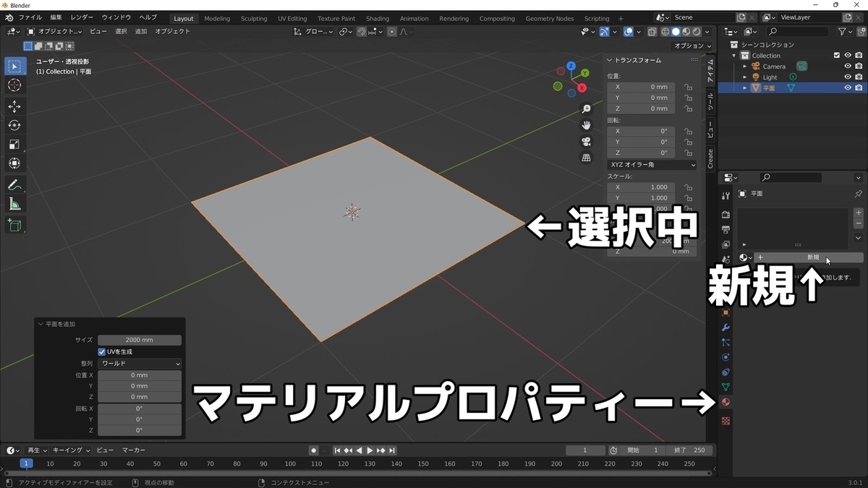Screen dimensions: 868x488
Task: Collapse the トランスフォーム panel
Action: pos(609,61)
